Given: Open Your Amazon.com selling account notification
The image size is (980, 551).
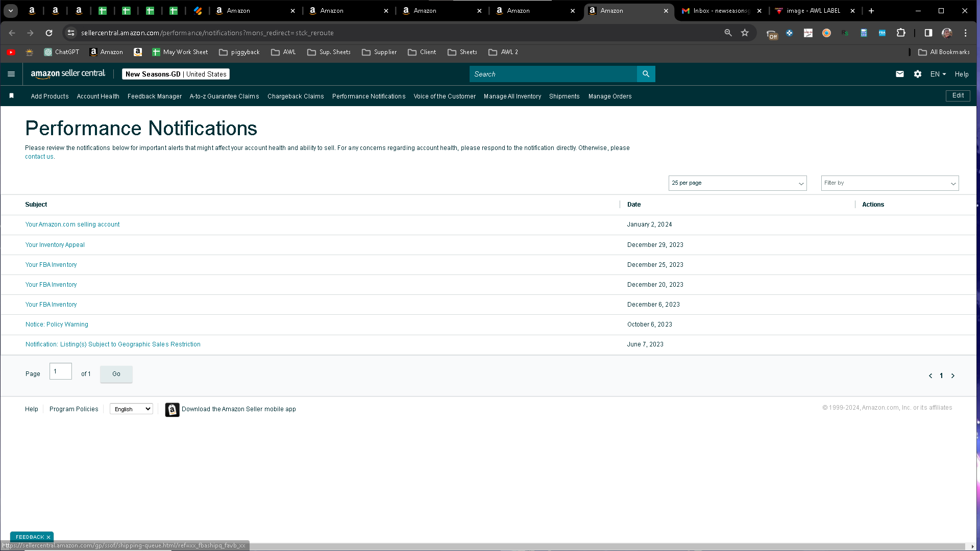Looking at the screenshot, I should [72, 224].
